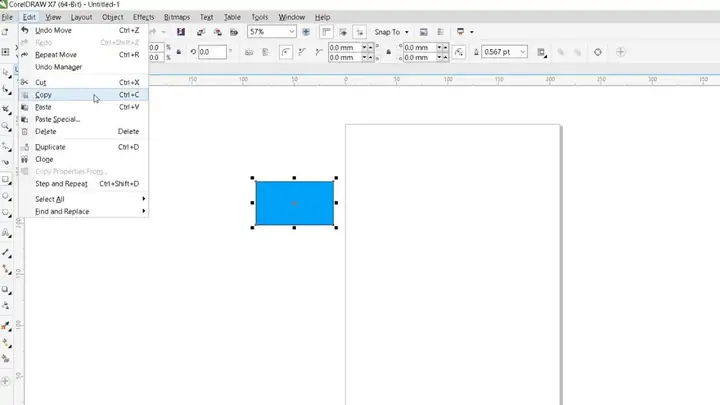Viewport: 720px width, 405px height.
Task: Toggle Show Grid button
Action: (343, 32)
